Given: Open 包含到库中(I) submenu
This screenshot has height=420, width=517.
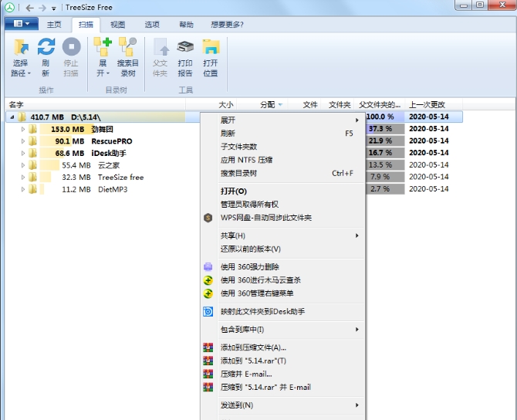Looking at the screenshot, I should click(283, 329).
